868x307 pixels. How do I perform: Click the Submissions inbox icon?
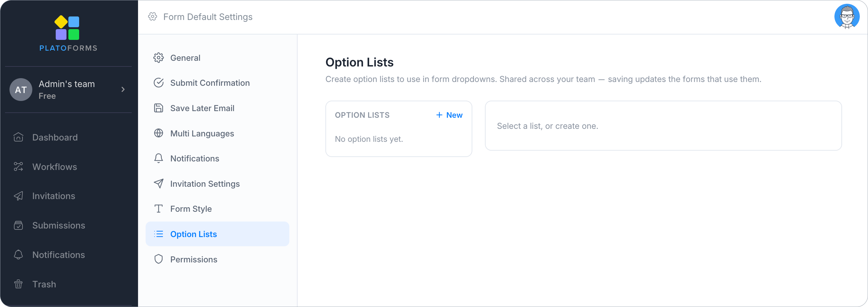tap(19, 225)
